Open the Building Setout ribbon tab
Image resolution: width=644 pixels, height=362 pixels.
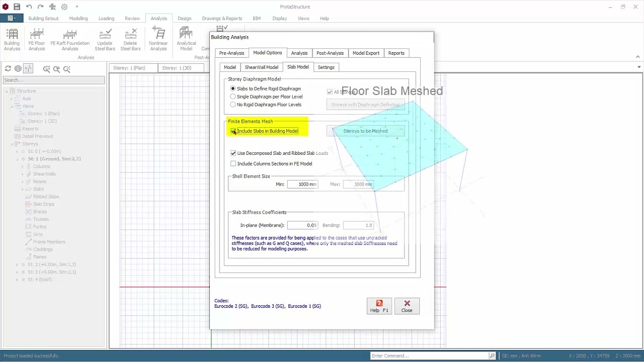43,18
